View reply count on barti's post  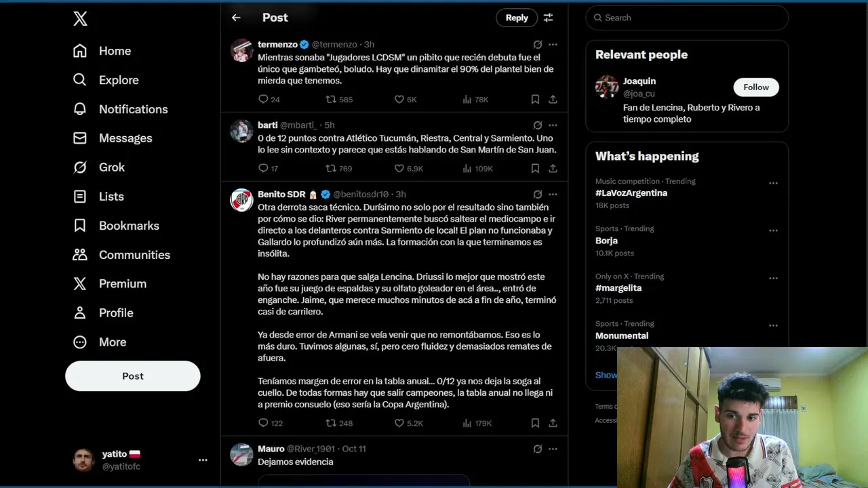pos(269,168)
